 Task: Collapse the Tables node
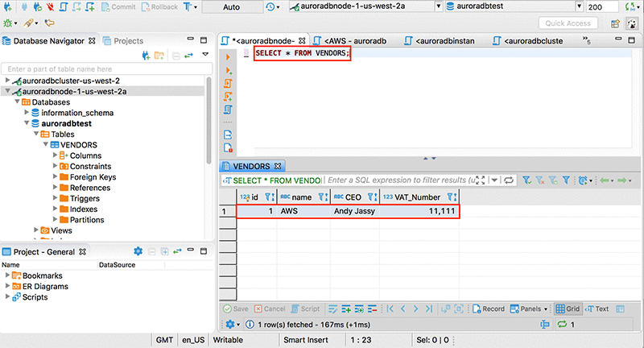36,134
